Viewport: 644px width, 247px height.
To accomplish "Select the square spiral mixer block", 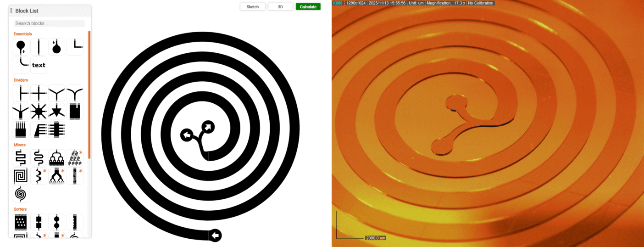I will tap(21, 176).
